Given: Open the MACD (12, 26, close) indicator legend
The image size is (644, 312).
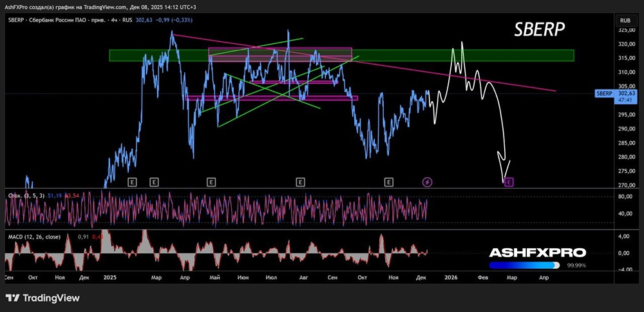Looking at the screenshot, I should (x=35, y=237).
